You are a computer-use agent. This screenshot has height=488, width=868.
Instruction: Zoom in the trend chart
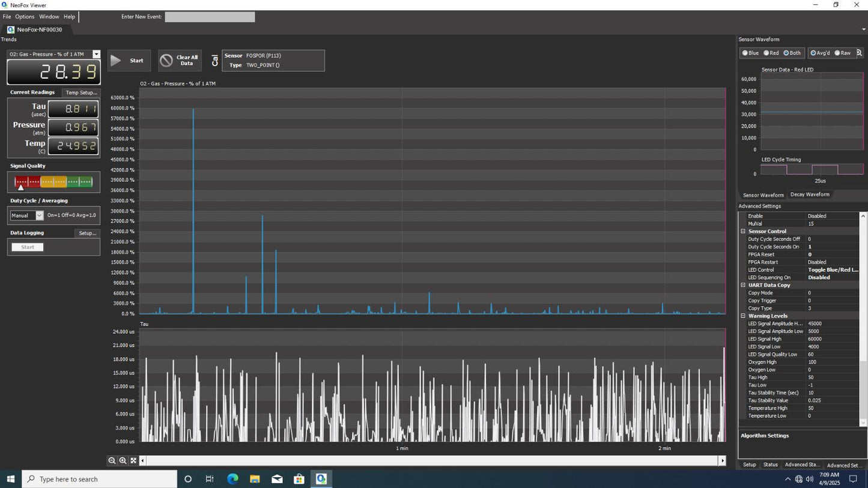tap(123, 461)
